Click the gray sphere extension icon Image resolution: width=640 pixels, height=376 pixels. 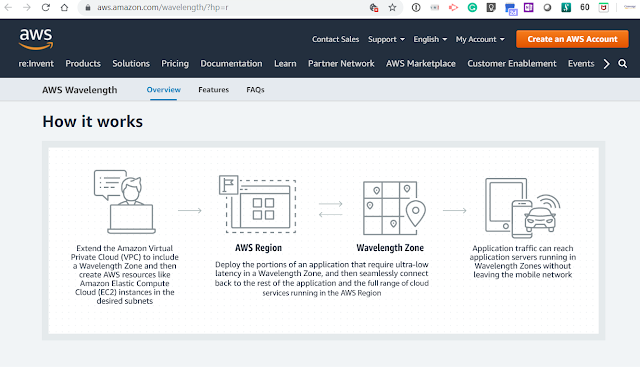547,7
